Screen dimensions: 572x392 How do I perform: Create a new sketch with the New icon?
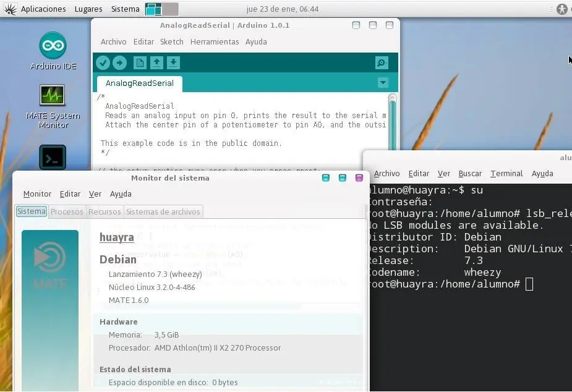(x=140, y=62)
